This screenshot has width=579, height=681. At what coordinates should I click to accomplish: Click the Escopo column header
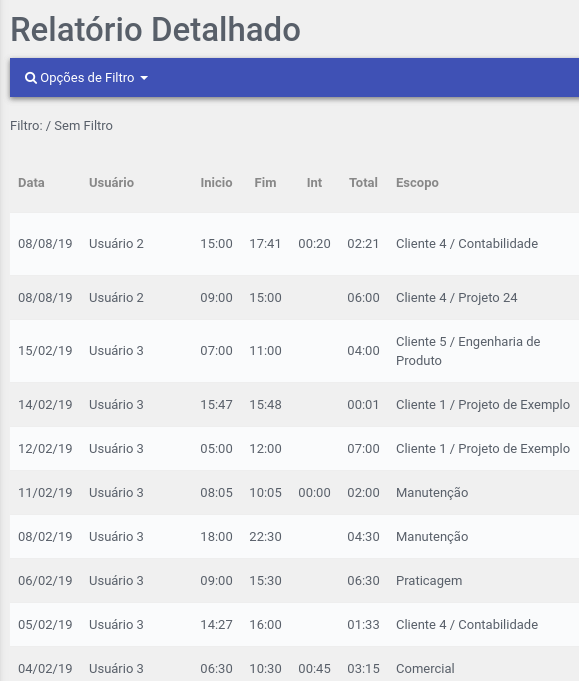(x=417, y=183)
